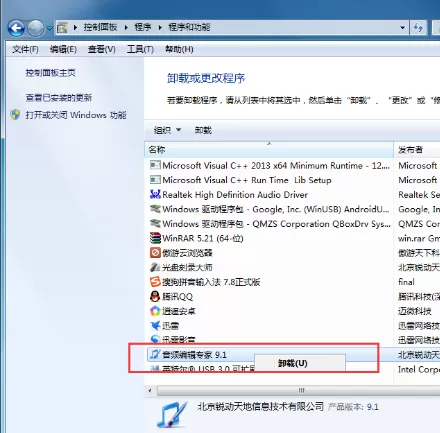
Task: Go to 控制面板主页
Action: point(51,73)
